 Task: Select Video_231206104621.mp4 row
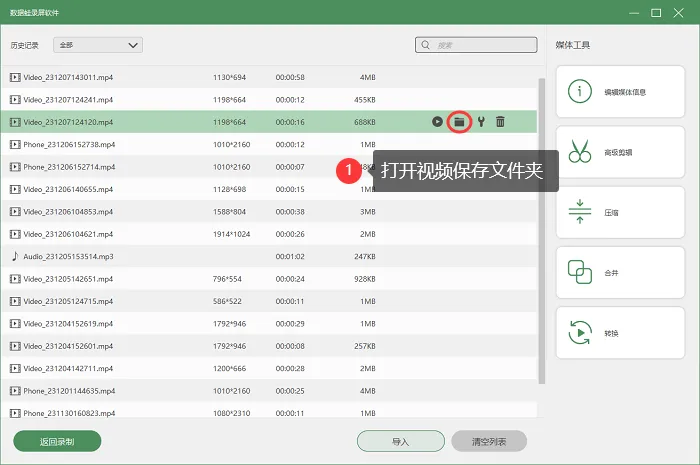(269, 234)
